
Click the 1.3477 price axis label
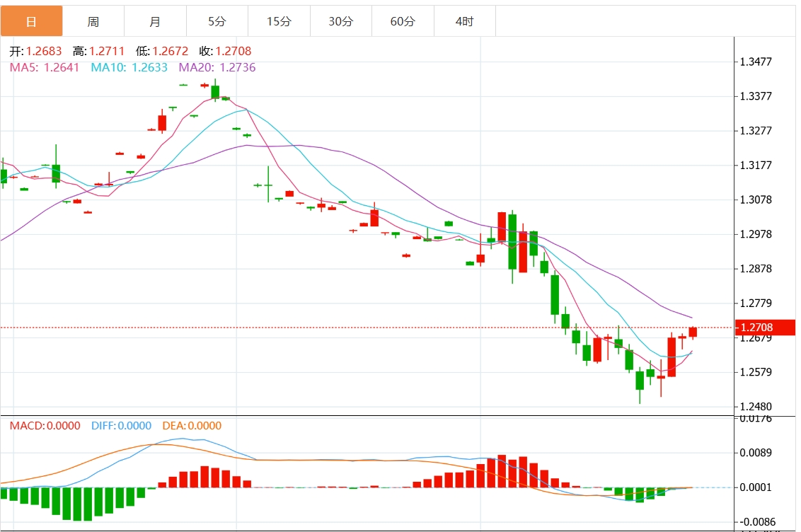[x=756, y=62]
